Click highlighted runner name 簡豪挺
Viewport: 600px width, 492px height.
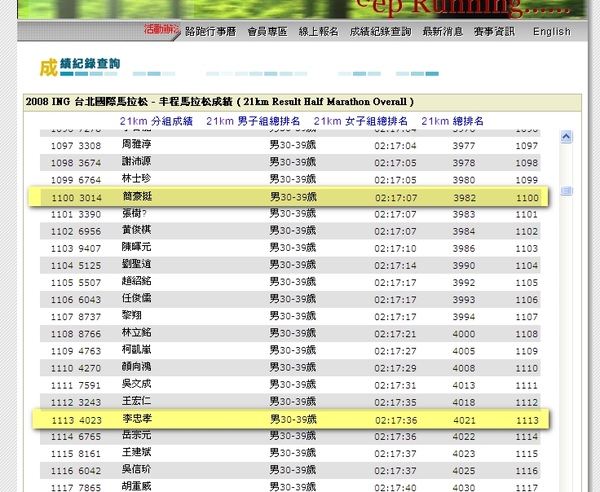click(137, 196)
